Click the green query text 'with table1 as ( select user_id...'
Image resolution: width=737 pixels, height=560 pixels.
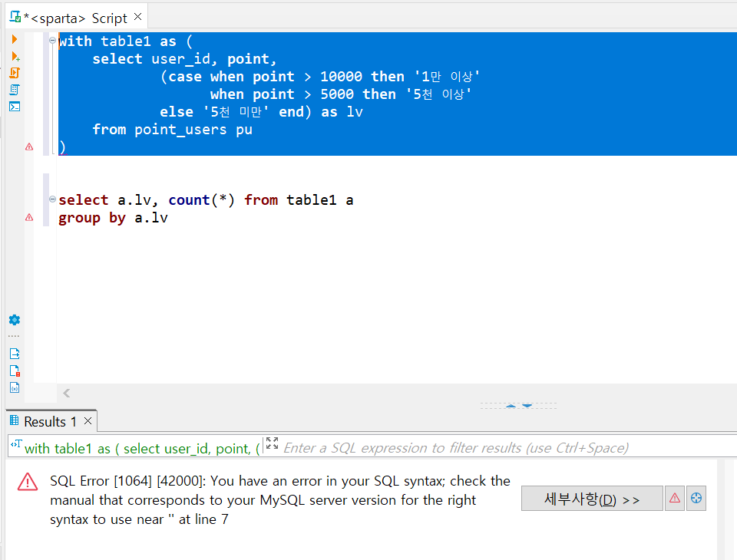point(142,449)
